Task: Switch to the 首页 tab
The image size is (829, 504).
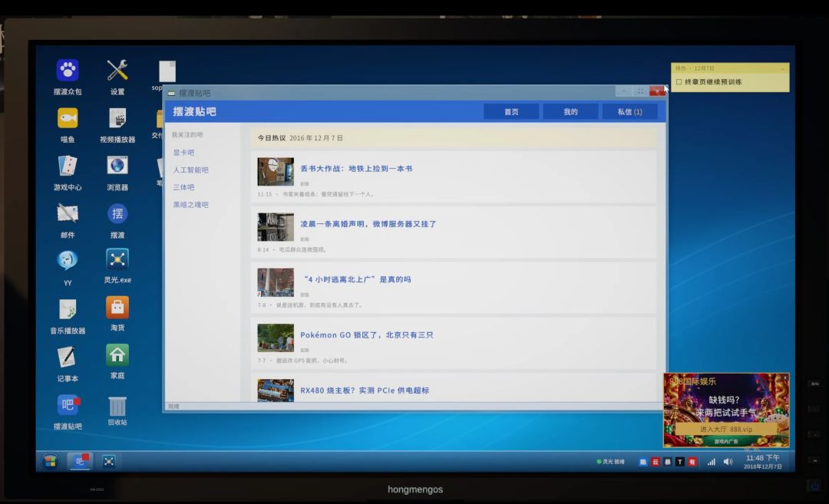Action: [x=511, y=112]
